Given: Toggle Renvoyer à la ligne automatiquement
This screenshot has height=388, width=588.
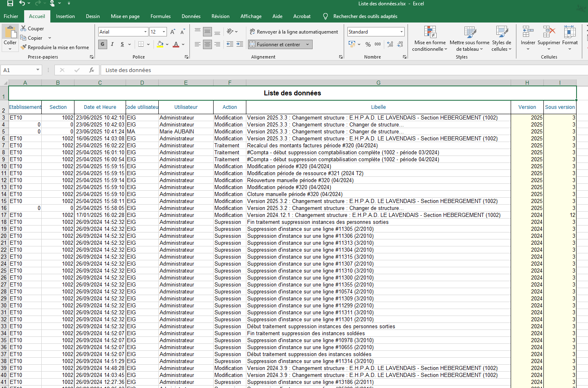Looking at the screenshot, I should (x=294, y=32).
